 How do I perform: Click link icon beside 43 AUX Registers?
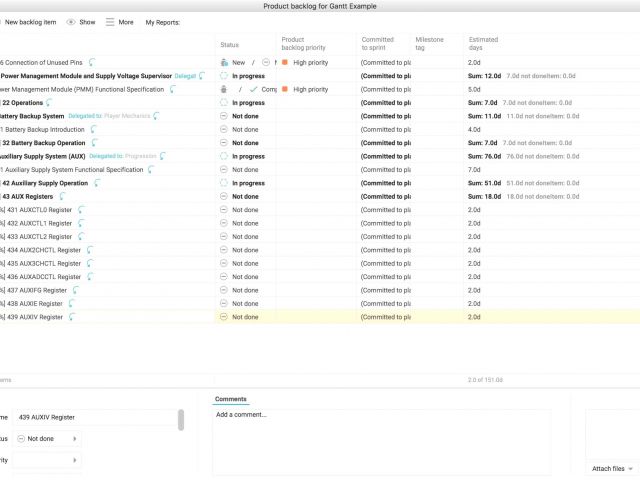tap(62, 197)
